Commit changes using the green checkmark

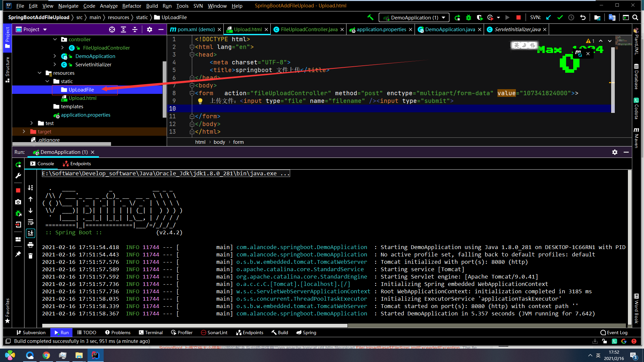(x=560, y=17)
